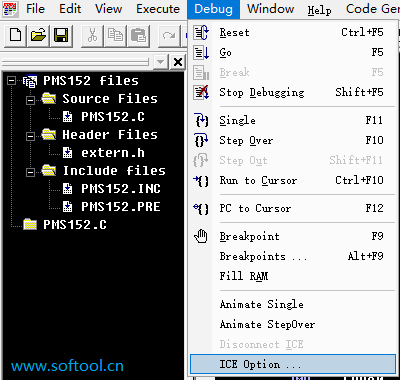
Task: Click the PMS152 files project root icon
Action: (x=30, y=81)
